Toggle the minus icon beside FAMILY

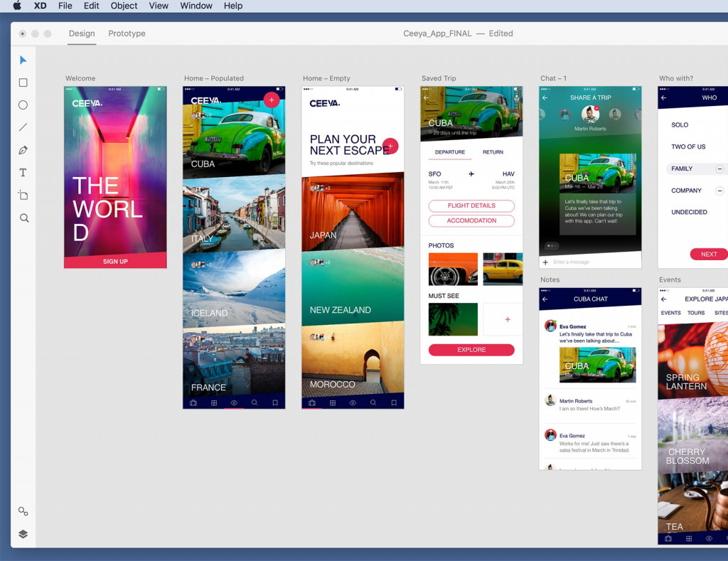[719, 169]
